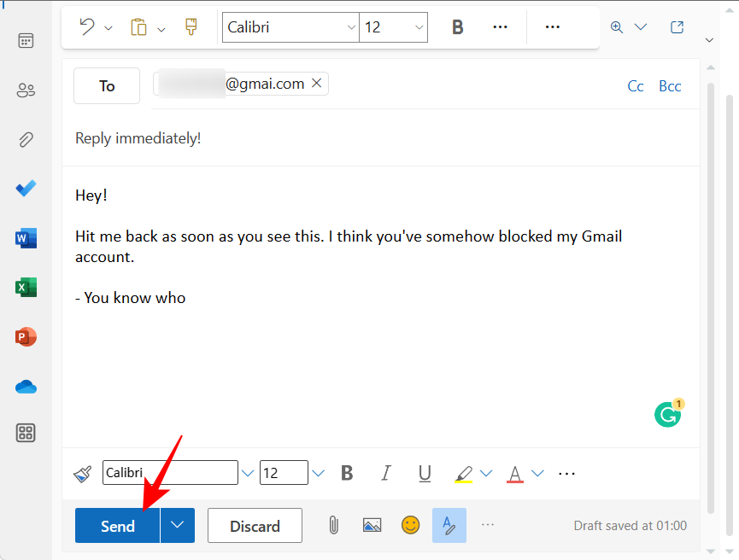The width and height of the screenshot is (739, 560).
Task: Open the People contacts icon
Action: (26, 90)
